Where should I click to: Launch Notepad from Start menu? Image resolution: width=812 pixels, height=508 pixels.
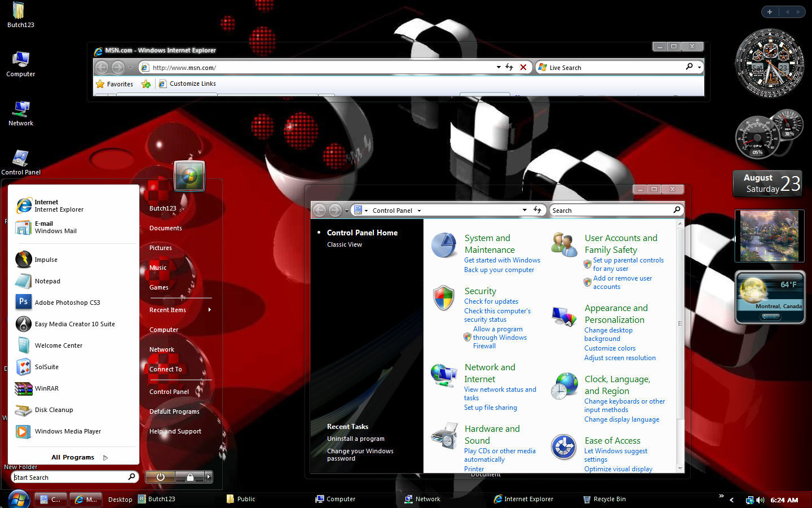(74, 281)
